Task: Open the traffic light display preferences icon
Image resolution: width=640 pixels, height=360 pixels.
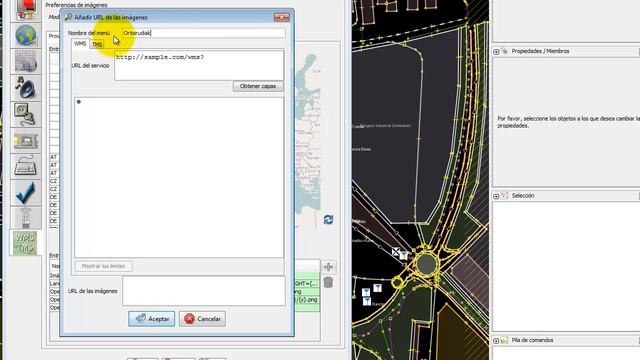Action: pos(26,11)
